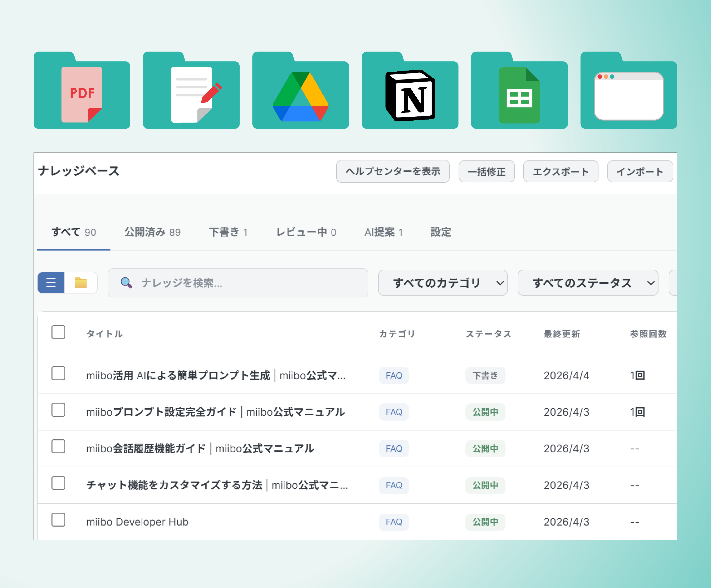Tick the select-all checkbox in table header
711x588 pixels.
click(58, 332)
